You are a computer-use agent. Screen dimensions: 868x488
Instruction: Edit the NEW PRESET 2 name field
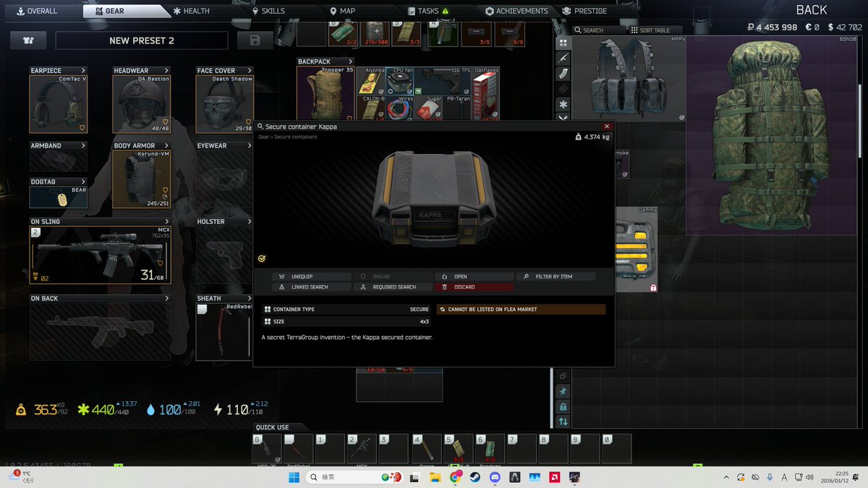point(142,40)
